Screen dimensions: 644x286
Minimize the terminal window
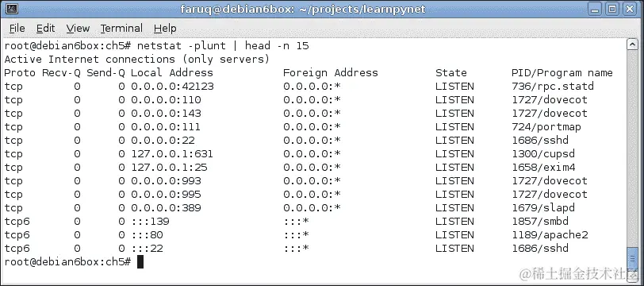596,9
